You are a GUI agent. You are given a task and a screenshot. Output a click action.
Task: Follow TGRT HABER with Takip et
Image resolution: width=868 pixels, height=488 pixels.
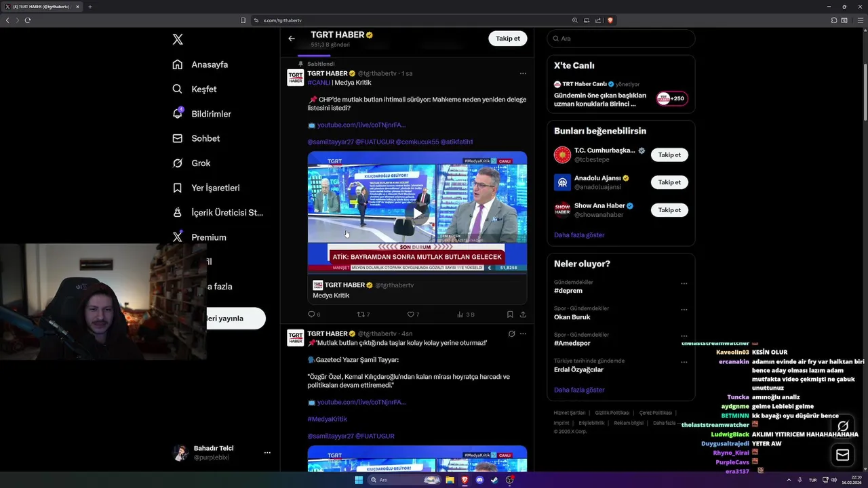tap(507, 39)
